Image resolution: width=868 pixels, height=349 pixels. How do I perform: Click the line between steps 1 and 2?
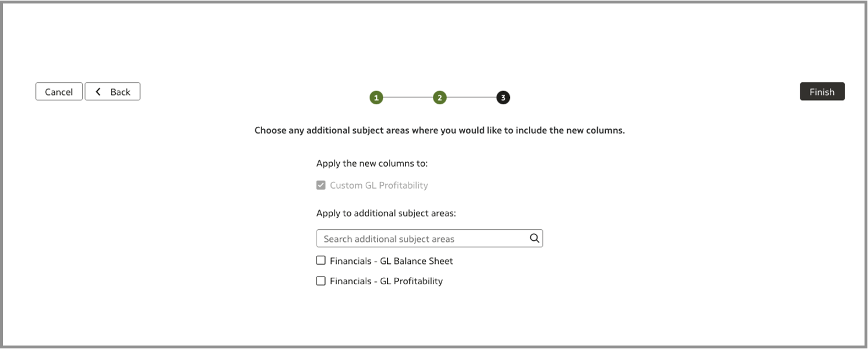pos(408,98)
